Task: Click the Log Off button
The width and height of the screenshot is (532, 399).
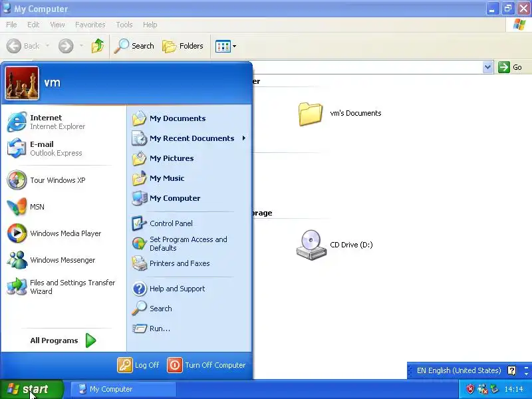Action: (x=138, y=365)
